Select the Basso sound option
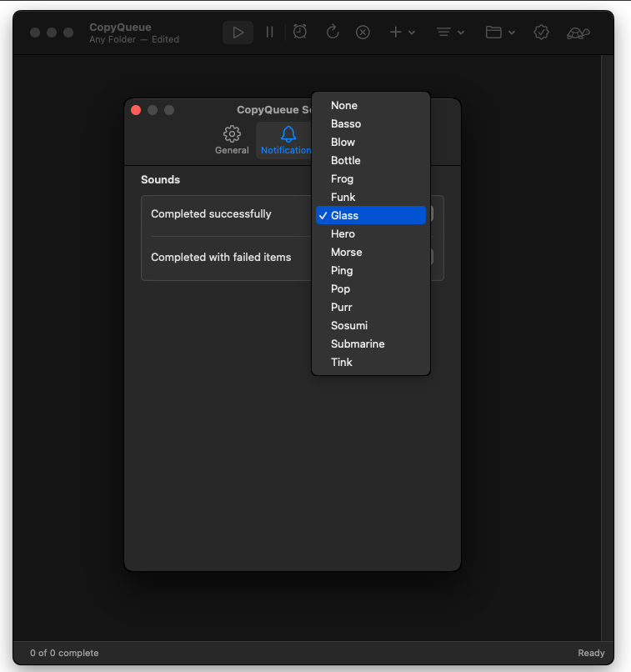 346,124
